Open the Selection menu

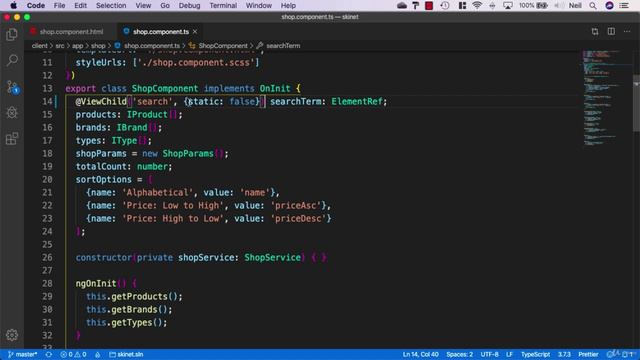coord(111,5)
